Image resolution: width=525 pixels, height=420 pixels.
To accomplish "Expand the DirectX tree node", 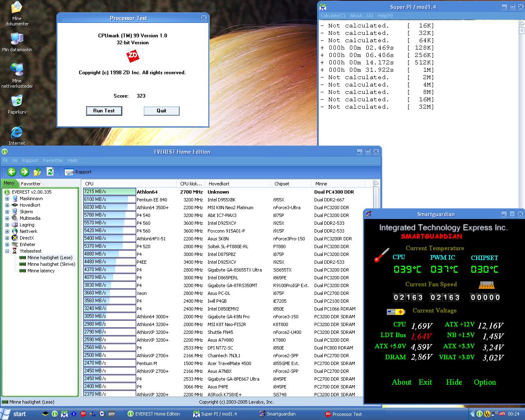I will click(x=7, y=238).
